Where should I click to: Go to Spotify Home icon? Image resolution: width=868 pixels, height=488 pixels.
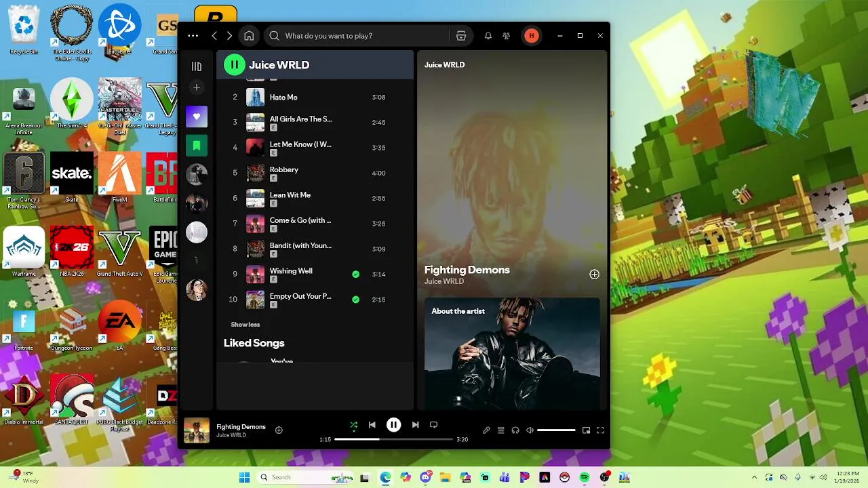tap(249, 36)
